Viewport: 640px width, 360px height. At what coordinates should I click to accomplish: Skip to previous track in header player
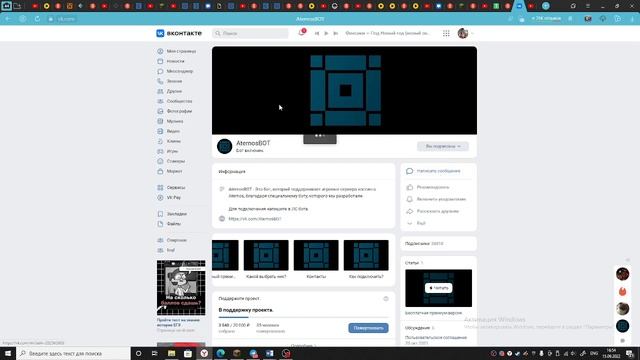[317, 33]
